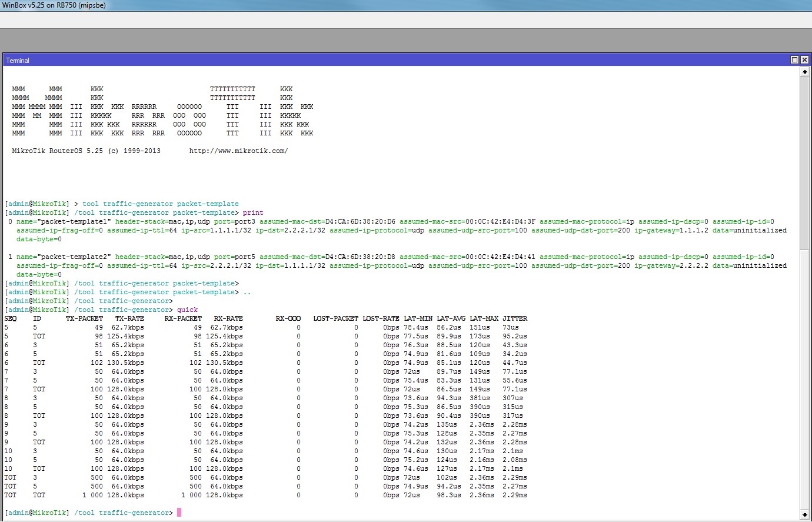Click jitter value 317us

click(513, 415)
